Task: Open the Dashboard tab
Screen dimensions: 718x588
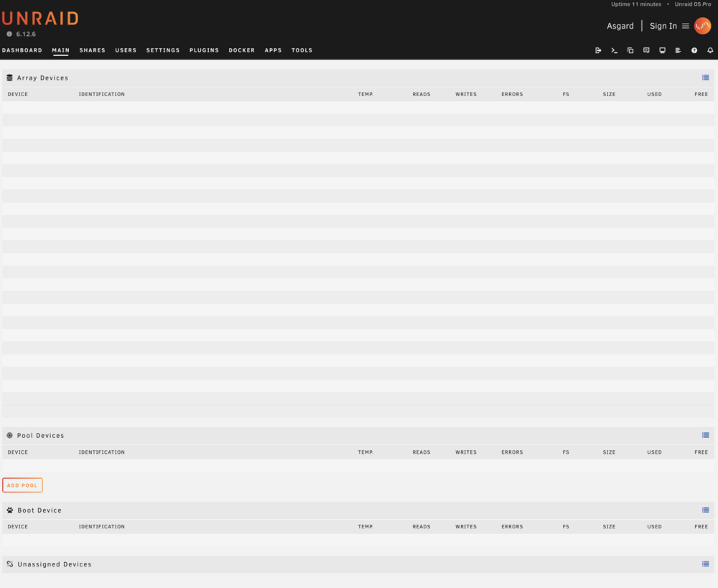Action: coord(22,50)
